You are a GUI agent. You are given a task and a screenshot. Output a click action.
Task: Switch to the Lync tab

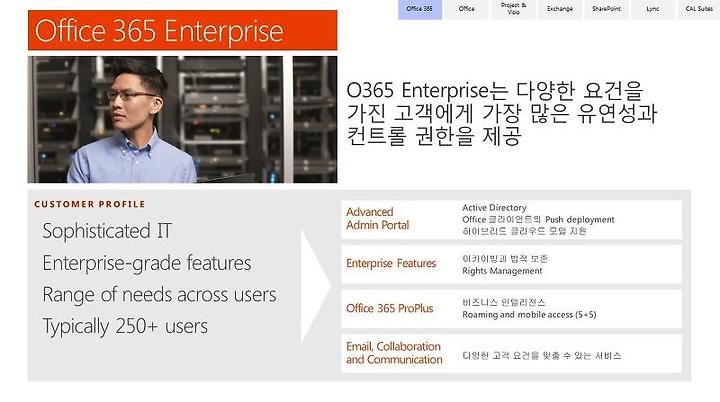pos(653,9)
